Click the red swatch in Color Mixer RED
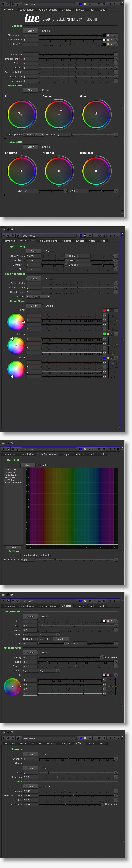The height and width of the screenshot is (868, 132). [x=104, y=310]
